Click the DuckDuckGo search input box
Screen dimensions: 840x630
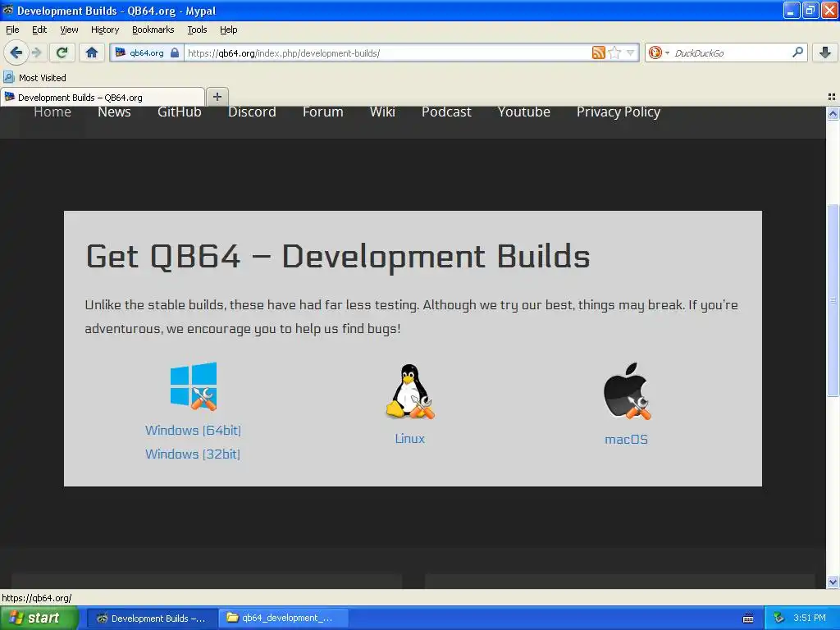coord(731,52)
